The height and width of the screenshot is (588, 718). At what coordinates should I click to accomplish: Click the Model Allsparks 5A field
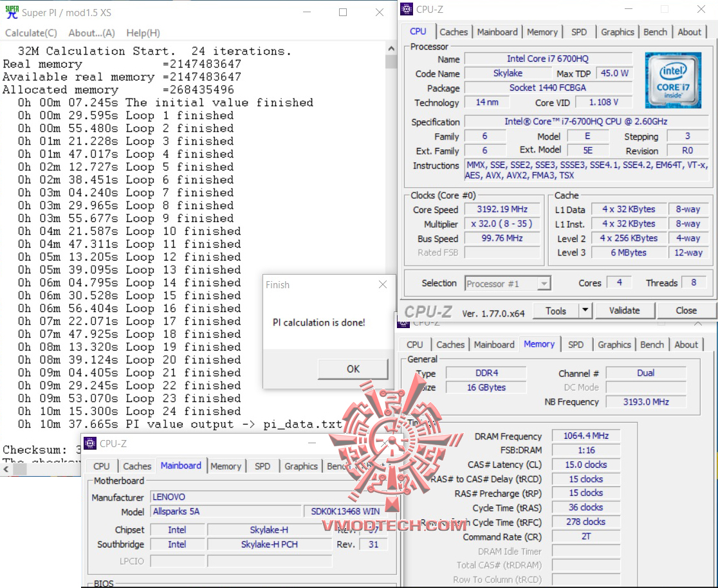coord(226,511)
